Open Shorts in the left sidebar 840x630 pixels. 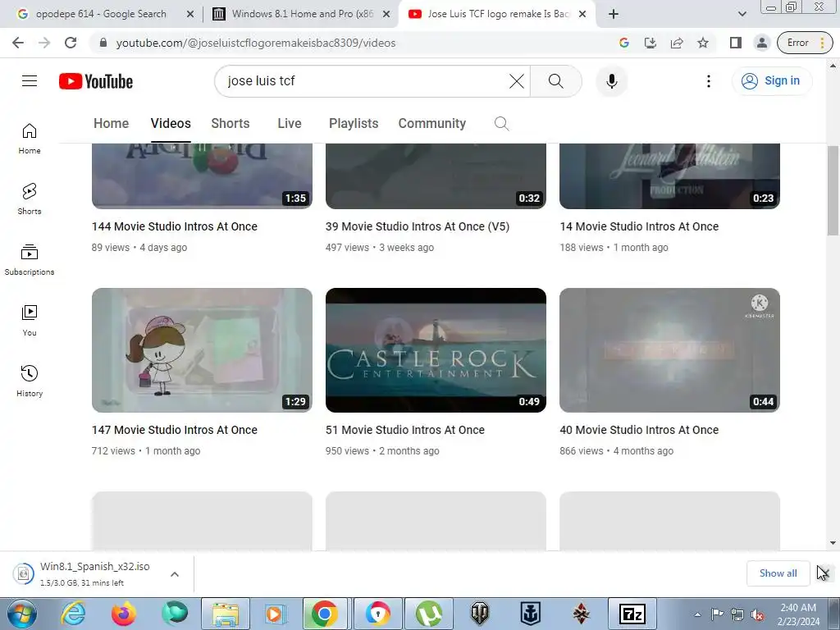(x=30, y=199)
